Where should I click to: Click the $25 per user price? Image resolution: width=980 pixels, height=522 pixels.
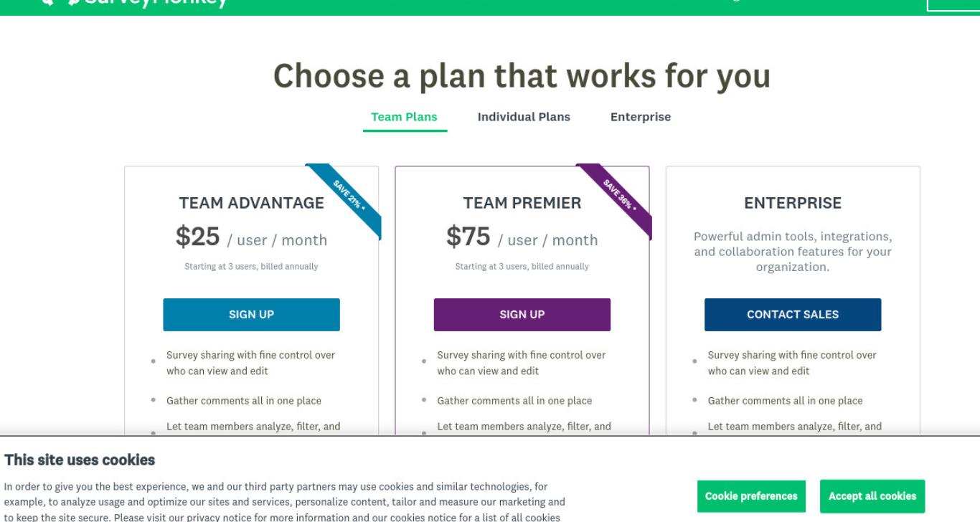click(251, 237)
